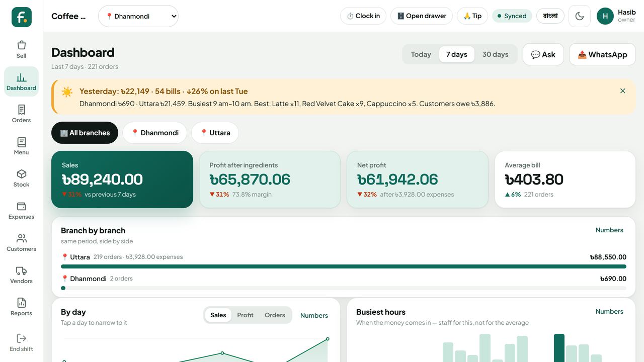Filter by Uttara branch chip
The image size is (644, 362).
(x=215, y=133)
